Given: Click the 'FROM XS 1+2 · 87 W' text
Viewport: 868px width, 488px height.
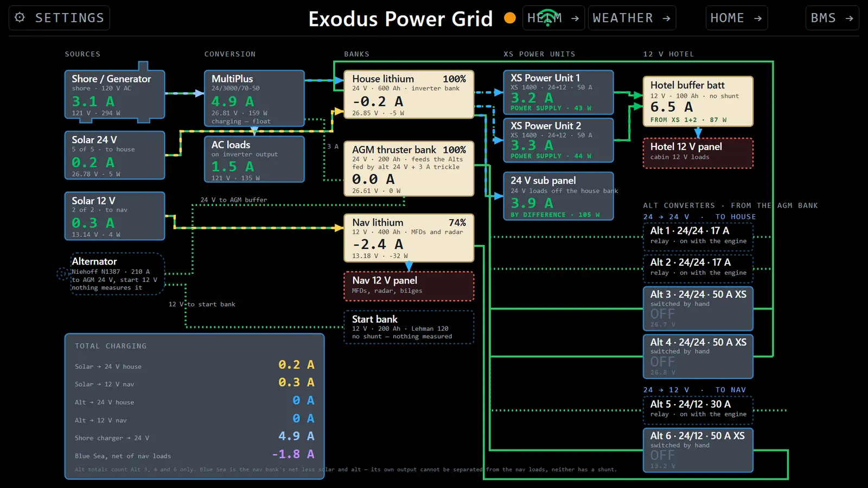Looking at the screenshot, I should coord(688,120).
